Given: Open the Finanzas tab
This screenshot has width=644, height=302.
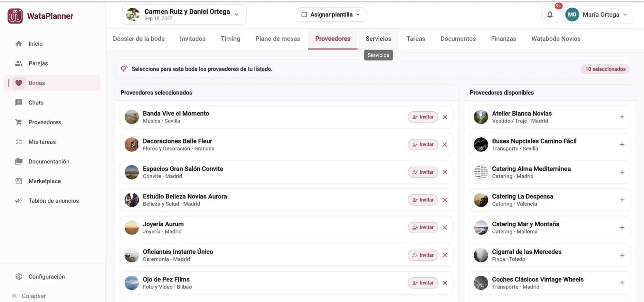Looking at the screenshot, I should pyautogui.click(x=503, y=39).
